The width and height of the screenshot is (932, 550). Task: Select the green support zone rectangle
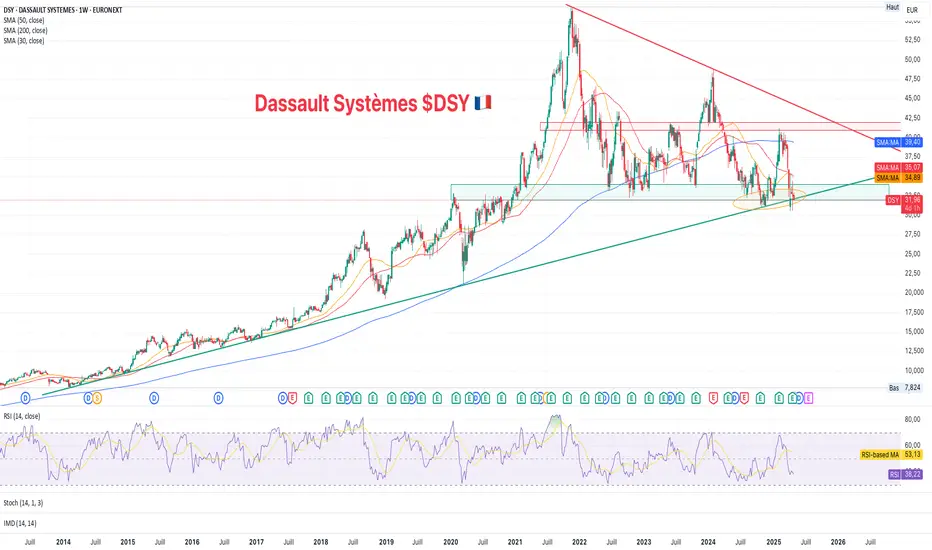click(670, 192)
